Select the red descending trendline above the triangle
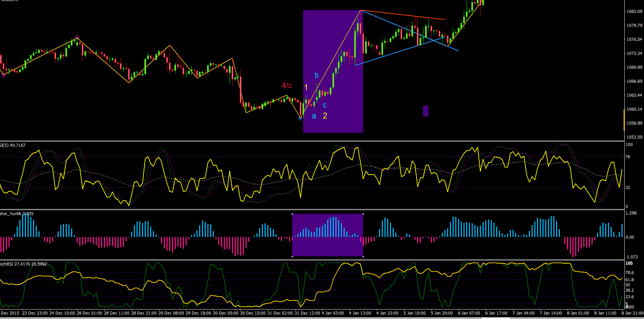 click(403, 15)
